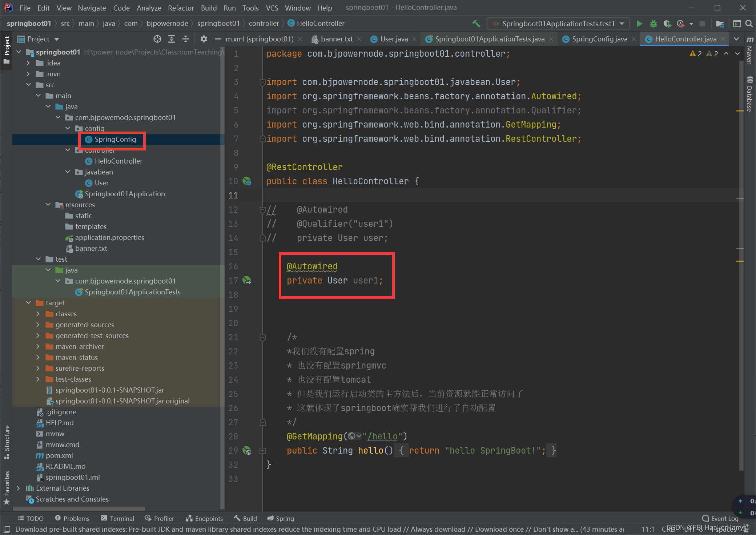The width and height of the screenshot is (756, 535).
Task: Select HelloController in project tree
Action: (118, 161)
